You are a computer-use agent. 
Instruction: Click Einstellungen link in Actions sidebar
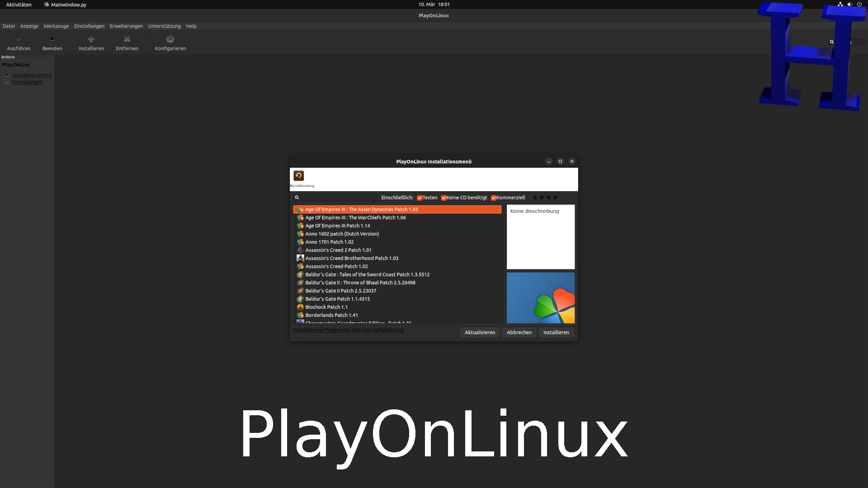coord(27,82)
